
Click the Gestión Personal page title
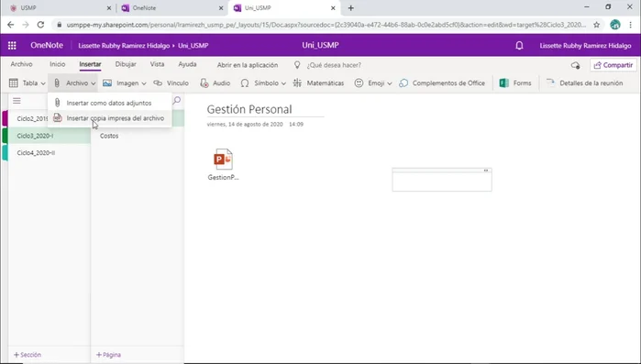click(x=249, y=109)
